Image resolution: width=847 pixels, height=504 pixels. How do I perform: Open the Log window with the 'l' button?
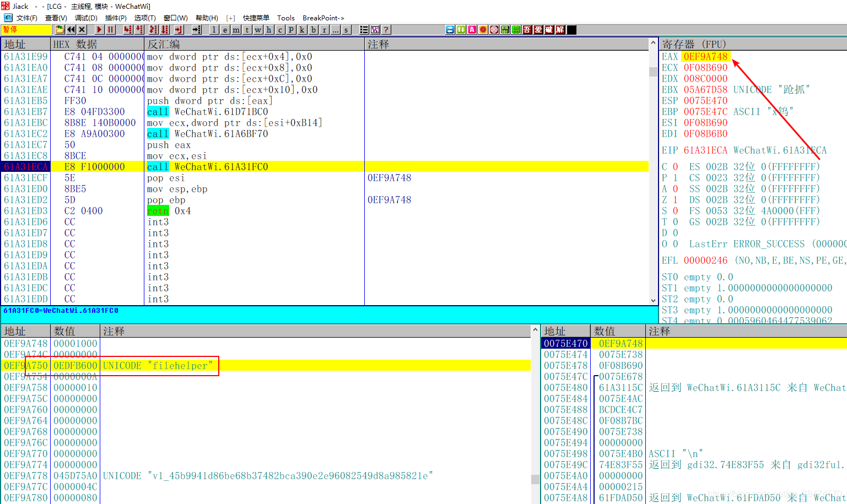214,30
